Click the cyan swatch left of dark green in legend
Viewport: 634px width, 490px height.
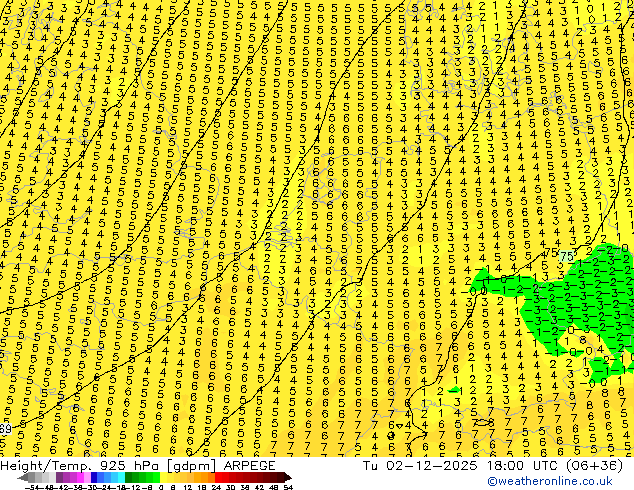click(121, 477)
